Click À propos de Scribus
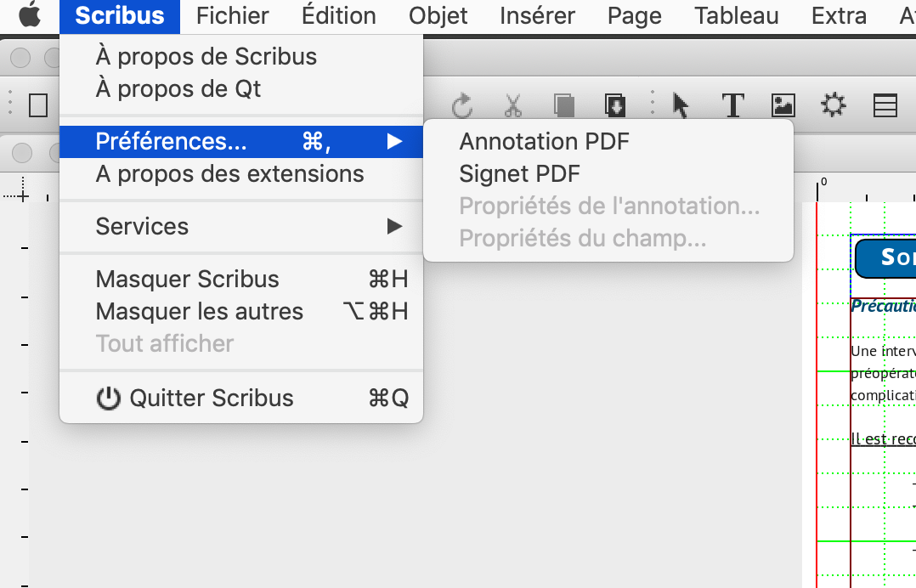Screen dimensions: 916x588 (206, 56)
